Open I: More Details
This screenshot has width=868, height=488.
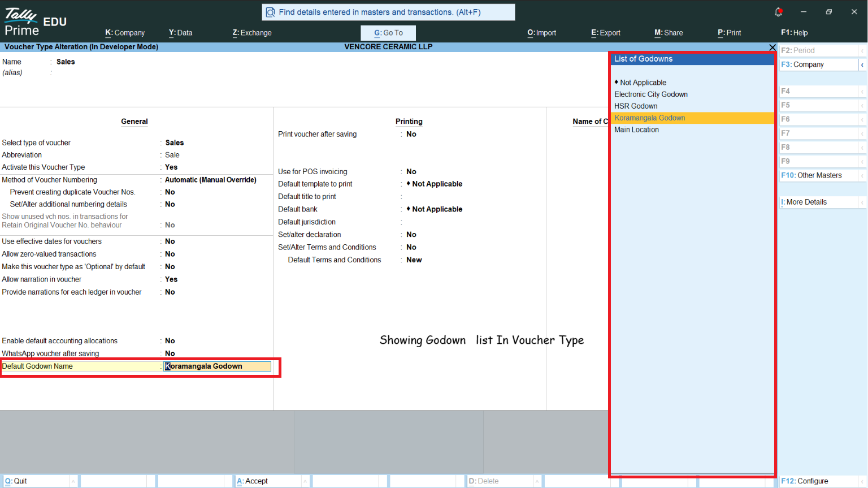tap(818, 202)
